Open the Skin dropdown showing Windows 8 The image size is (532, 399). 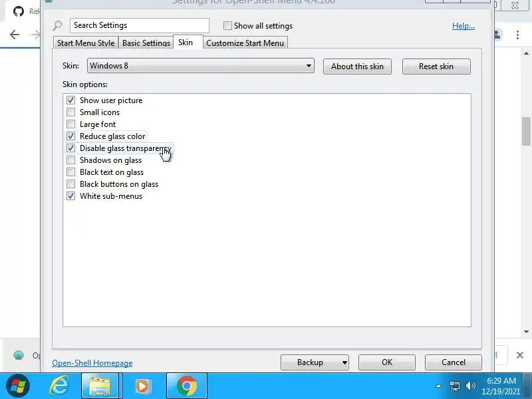point(201,66)
